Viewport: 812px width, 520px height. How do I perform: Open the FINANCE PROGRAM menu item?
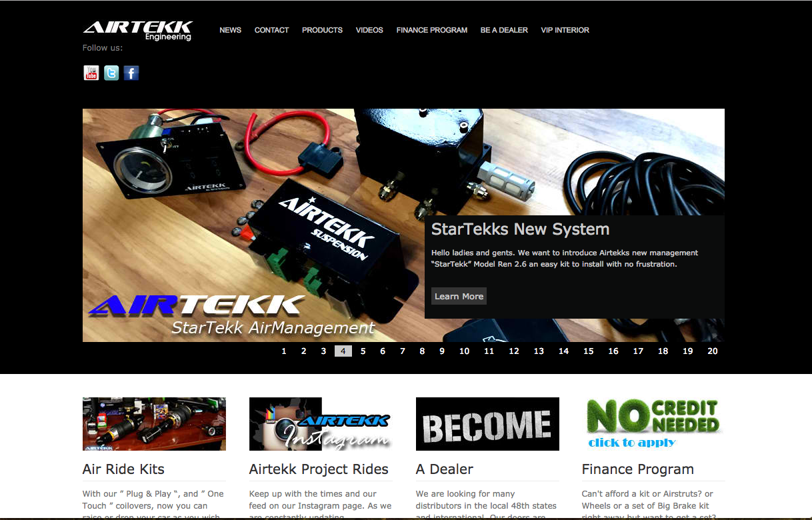[x=432, y=30]
